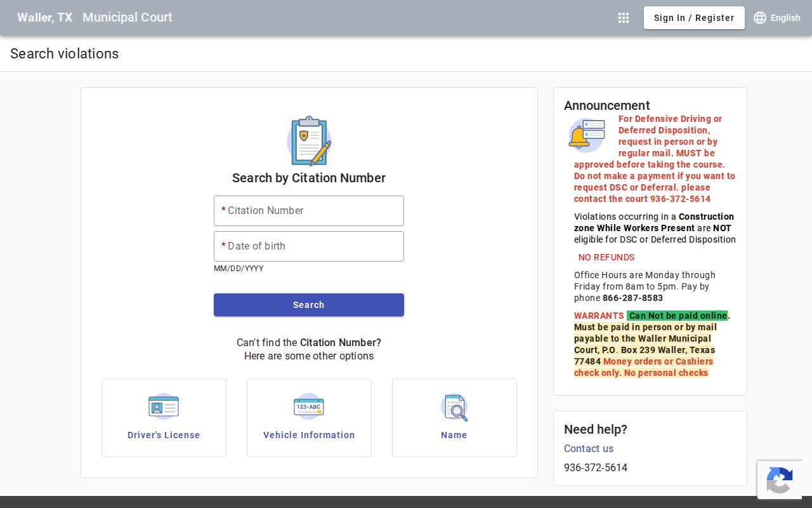Click the Search by Citation Number heading

[x=309, y=178]
